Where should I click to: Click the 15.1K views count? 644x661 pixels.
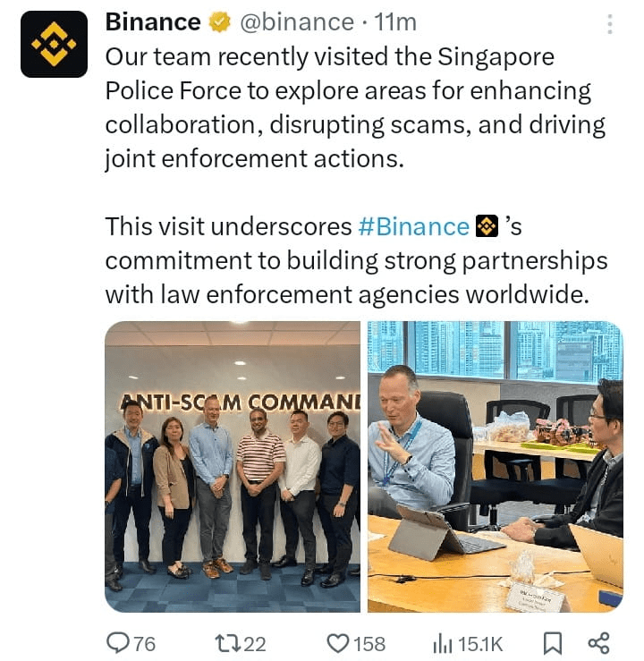(x=480, y=644)
